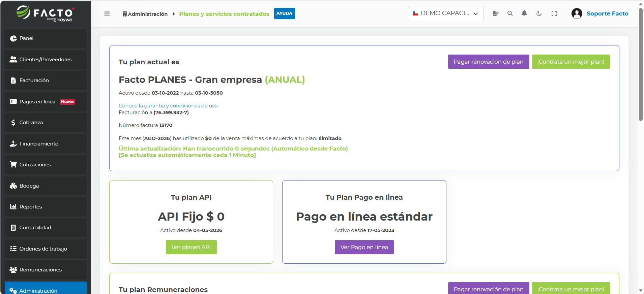Image resolution: width=644 pixels, height=294 pixels.
Task: Click Soporte Facto user name
Action: pos(607,13)
